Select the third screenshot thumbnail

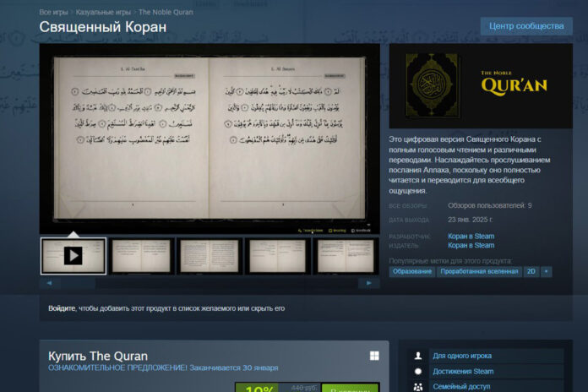click(x=210, y=255)
